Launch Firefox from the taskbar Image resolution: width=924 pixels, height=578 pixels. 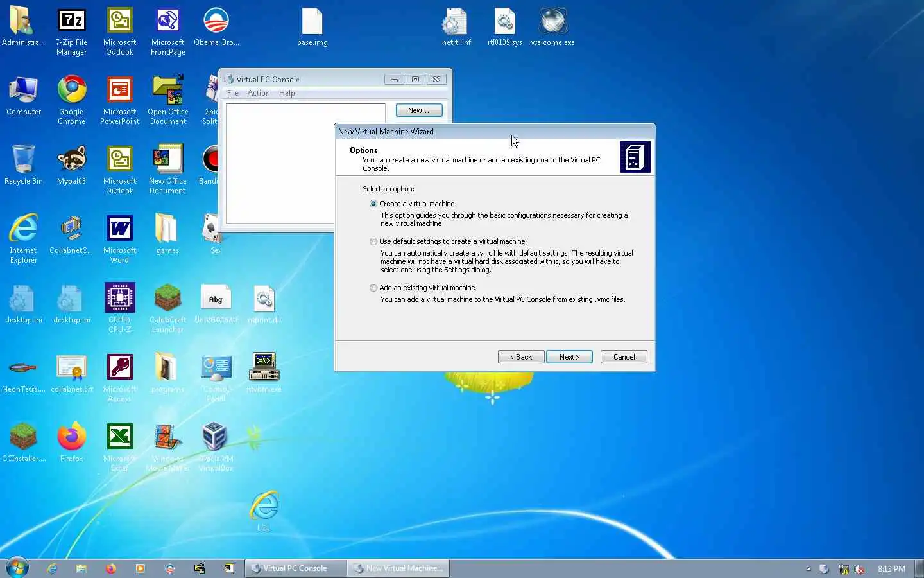(111, 568)
